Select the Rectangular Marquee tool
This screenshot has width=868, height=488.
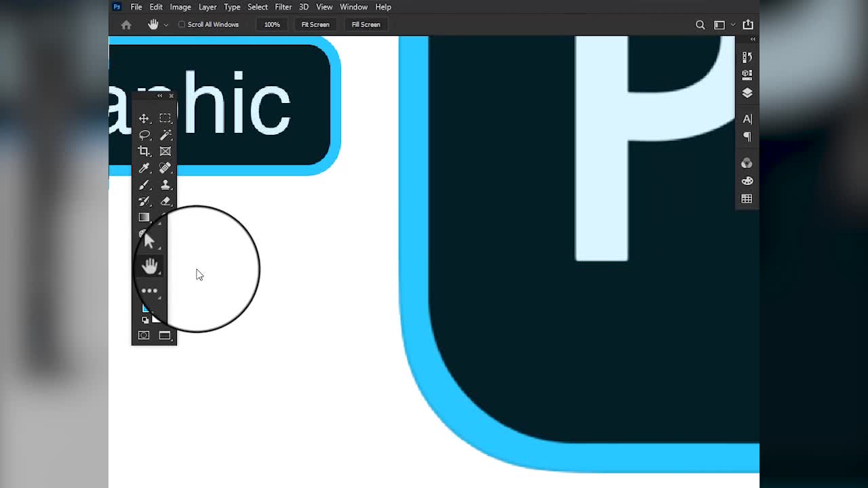[x=165, y=119]
